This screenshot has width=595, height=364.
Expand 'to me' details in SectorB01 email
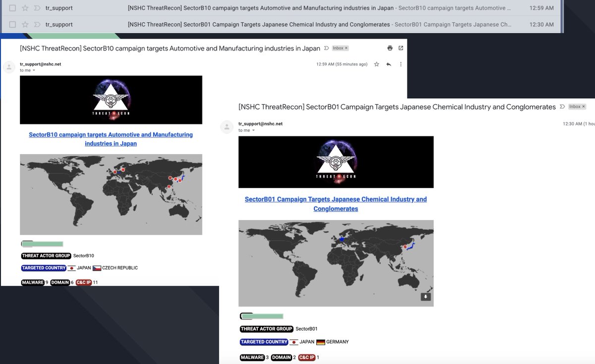coord(253,130)
